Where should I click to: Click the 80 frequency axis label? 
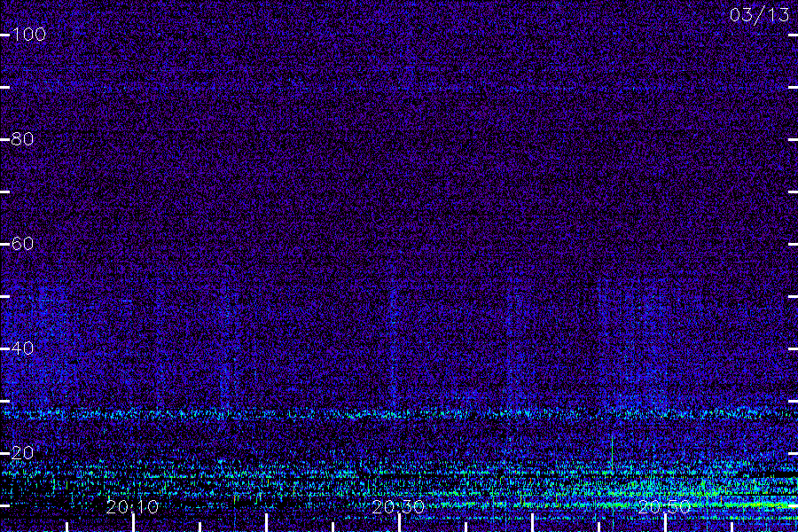coord(22,139)
